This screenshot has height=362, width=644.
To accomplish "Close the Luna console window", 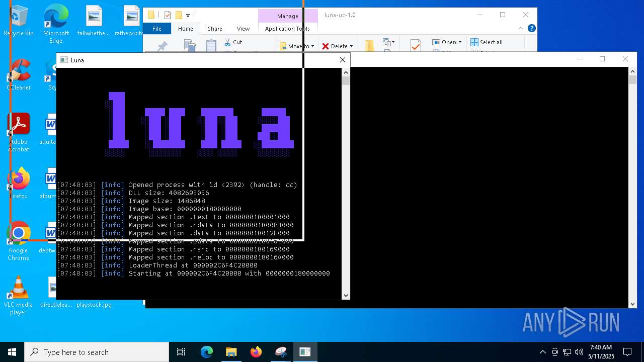I will pyautogui.click(x=343, y=60).
